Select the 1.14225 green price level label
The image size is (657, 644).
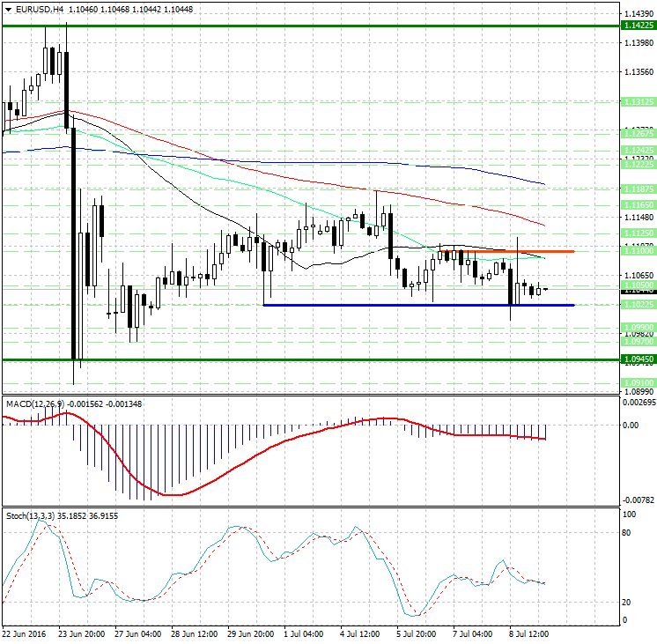point(639,26)
